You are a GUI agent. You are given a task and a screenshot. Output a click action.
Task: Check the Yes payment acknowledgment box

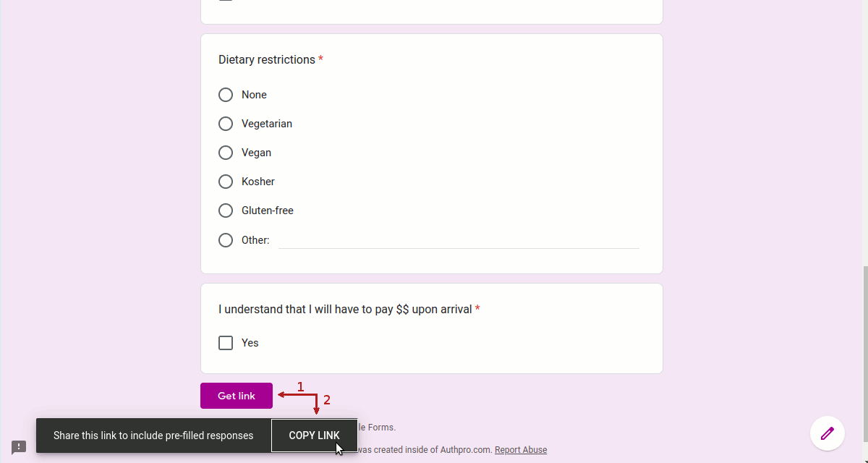226,343
